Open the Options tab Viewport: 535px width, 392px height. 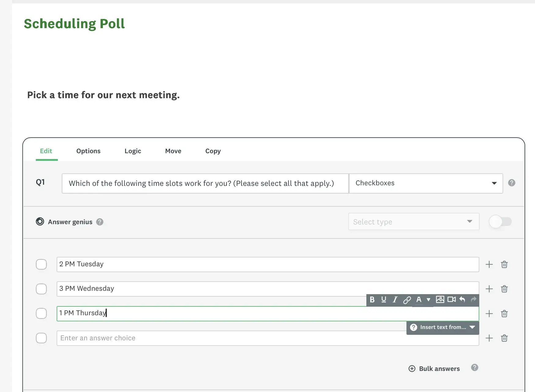coord(88,151)
